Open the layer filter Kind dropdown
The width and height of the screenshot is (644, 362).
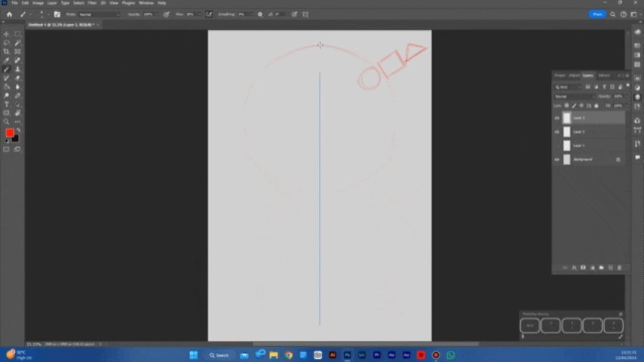569,87
